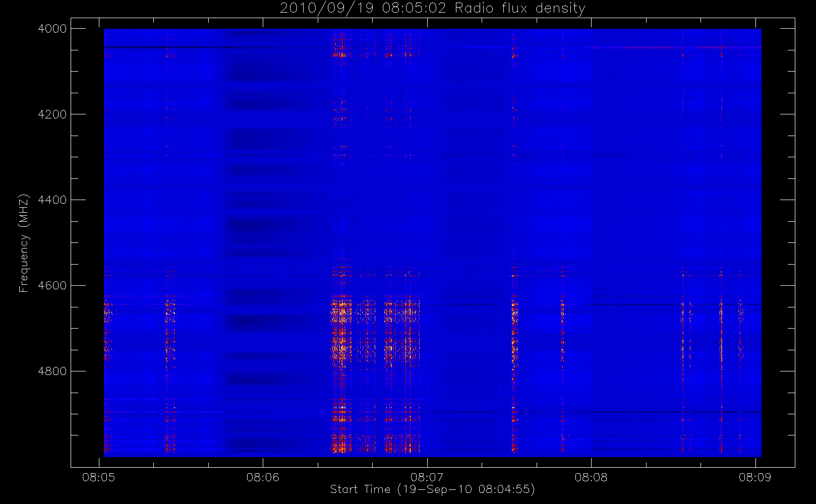Select the 4800 frequency tick label
The height and width of the screenshot is (504, 816).
point(52,371)
